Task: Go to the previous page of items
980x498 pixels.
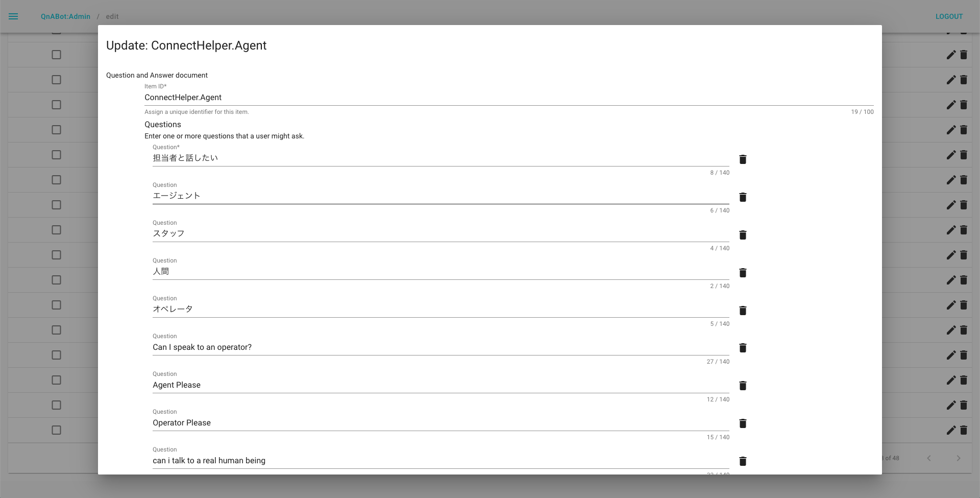Action: click(929, 458)
